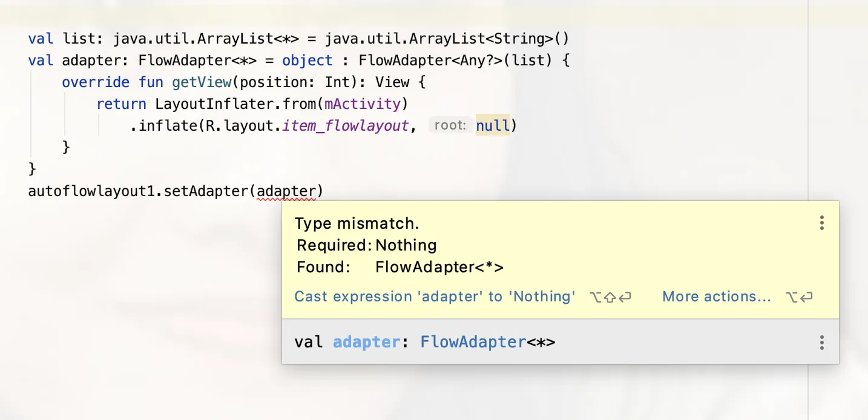Click the red-underlined adapter argument
Screen dimensions: 868x420
pyautogui.click(x=286, y=191)
